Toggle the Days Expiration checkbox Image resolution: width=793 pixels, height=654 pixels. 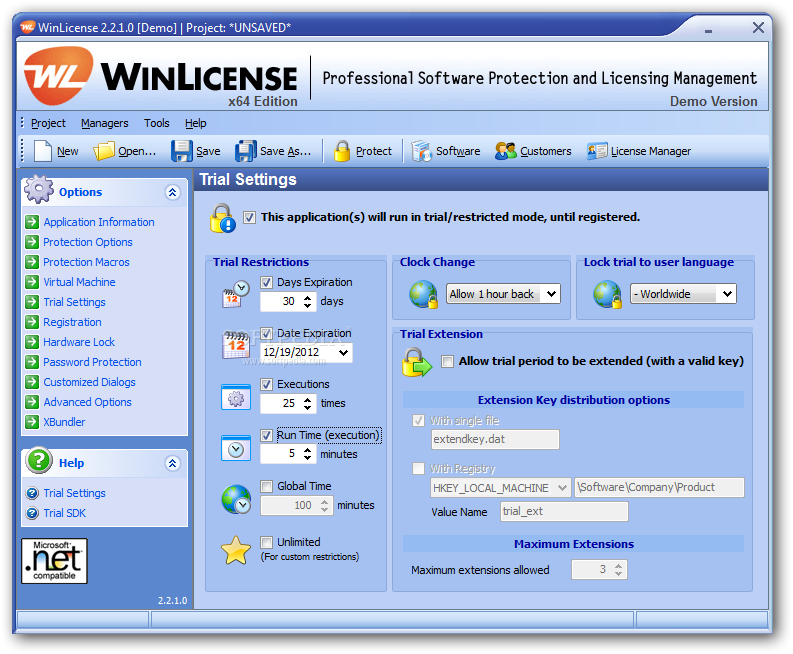coord(267,282)
